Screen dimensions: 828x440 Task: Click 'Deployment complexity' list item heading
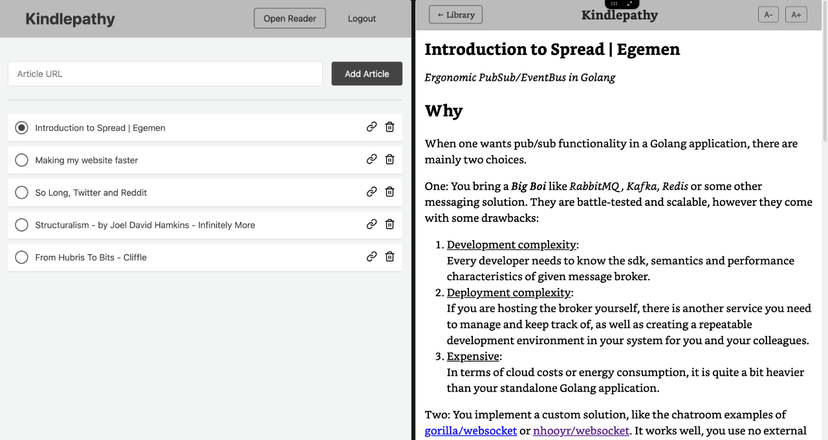coord(509,293)
